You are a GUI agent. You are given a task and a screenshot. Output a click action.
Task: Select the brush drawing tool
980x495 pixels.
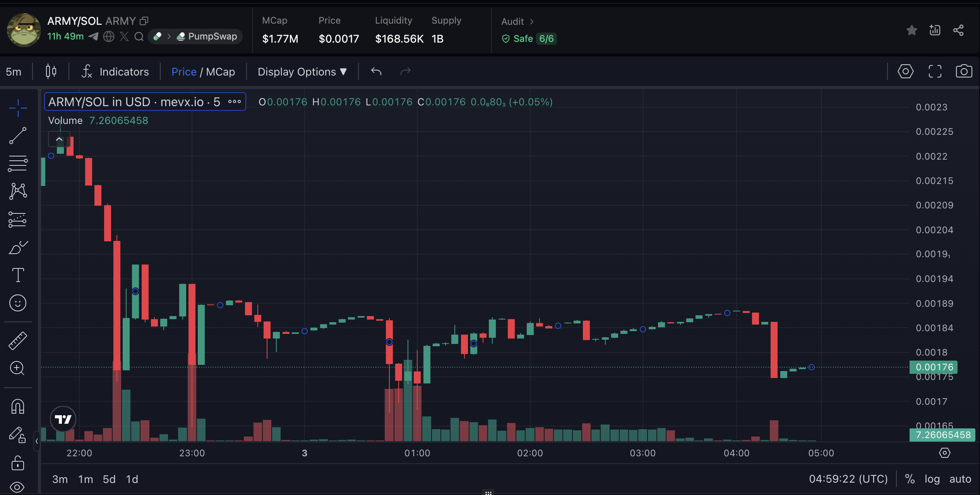tap(18, 247)
